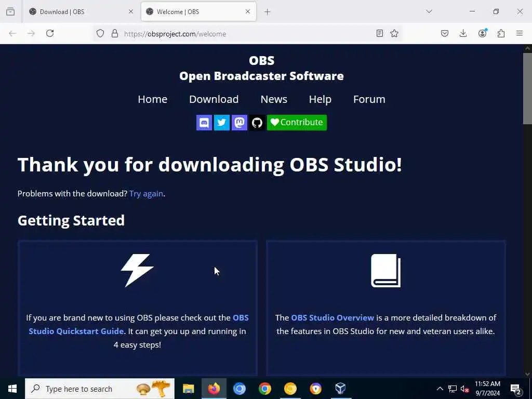Open the Twitter icon link
532x399 pixels.
point(221,123)
